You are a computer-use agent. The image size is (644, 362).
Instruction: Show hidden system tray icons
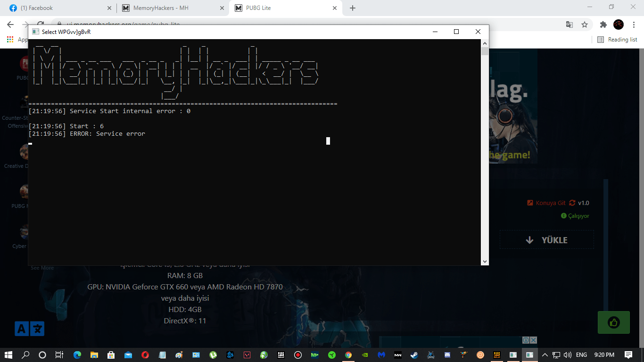coord(545,355)
